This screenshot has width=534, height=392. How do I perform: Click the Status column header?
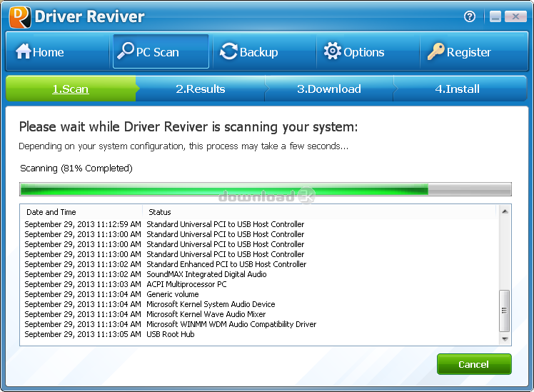tap(319, 212)
